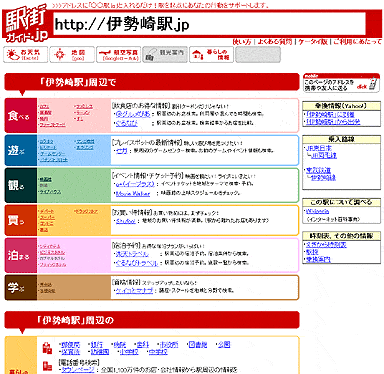
Task: Open the 病院 hospital link
Action: pyautogui.click(x=120, y=344)
